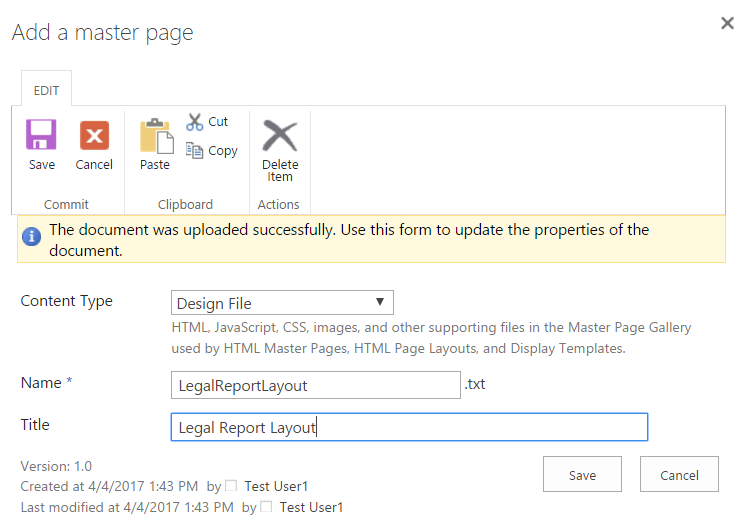Image resolution: width=750 pixels, height=530 pixels.
Task: Click into the Name text field
Action: click(x=315, y=385)
